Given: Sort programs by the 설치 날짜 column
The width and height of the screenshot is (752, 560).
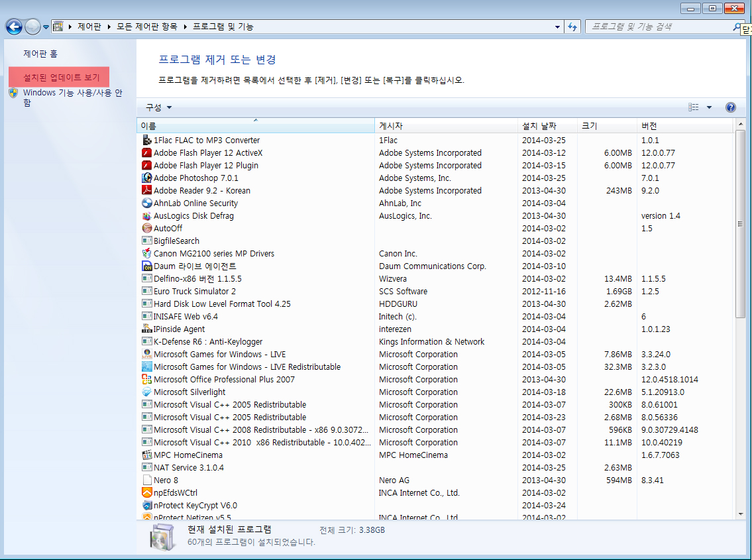Looking at the screenshot, I should click(x=547, y=126).
